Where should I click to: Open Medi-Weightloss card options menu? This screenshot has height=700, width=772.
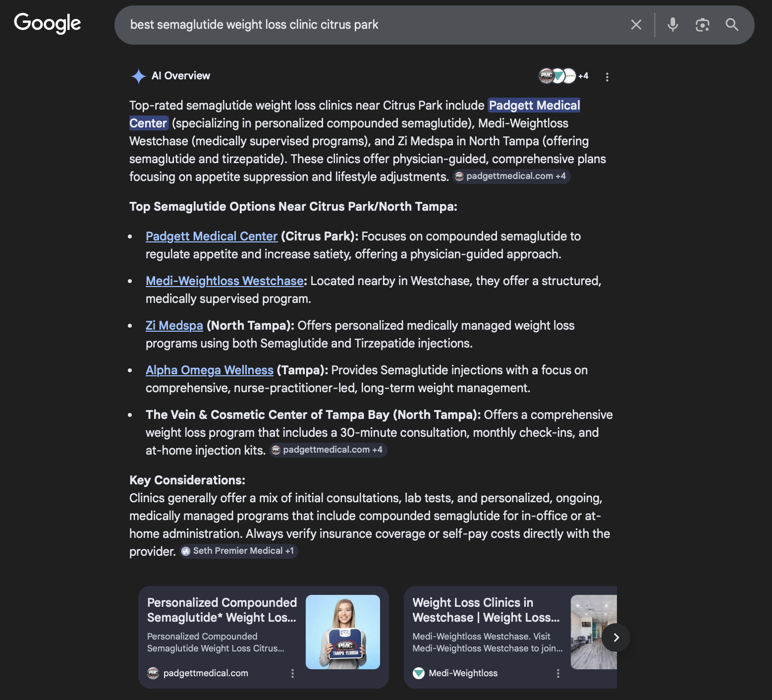pyautogui.click(x=558, y=673)
